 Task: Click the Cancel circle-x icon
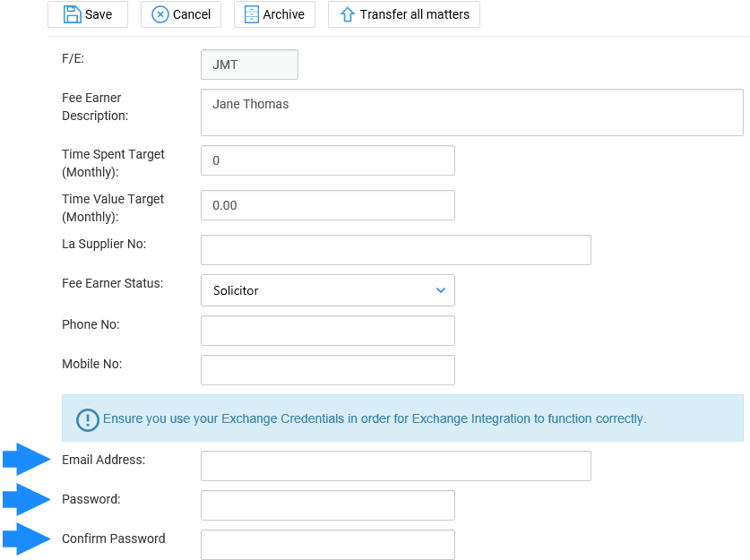(x=160, y=14)
